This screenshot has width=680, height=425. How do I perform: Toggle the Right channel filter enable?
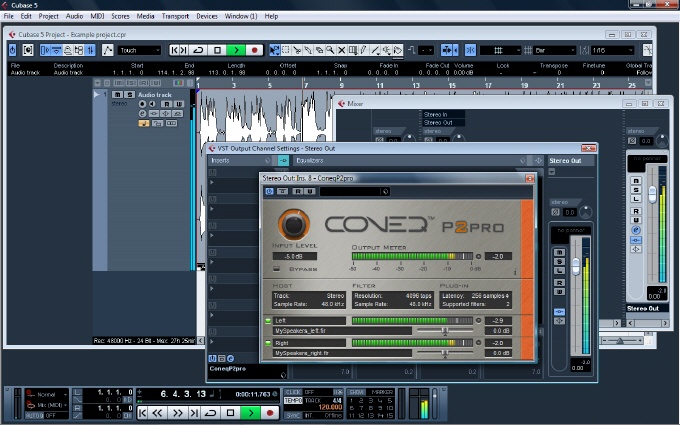click(267, 343)
